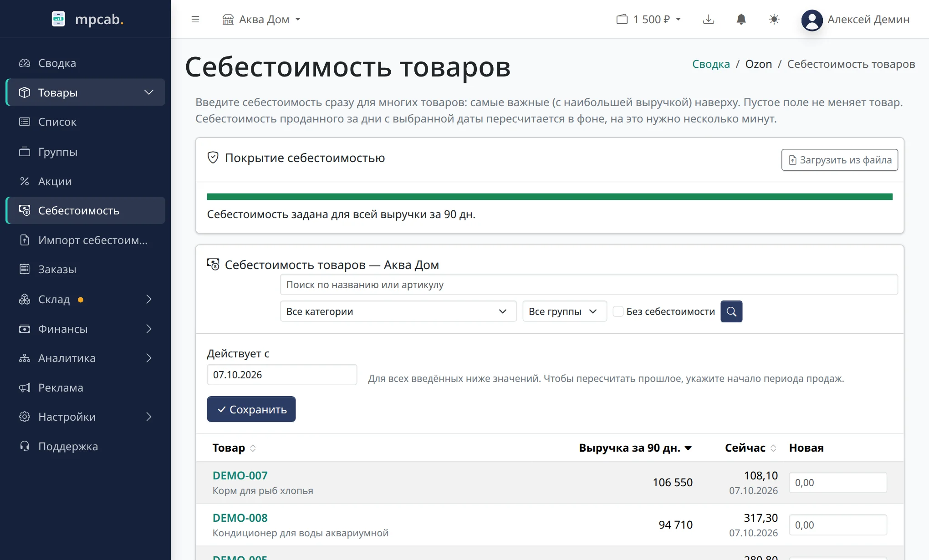Screen dimensions: 929x560
Task: Switch theme with the sun icon
Action: click(x=774, y=19)
